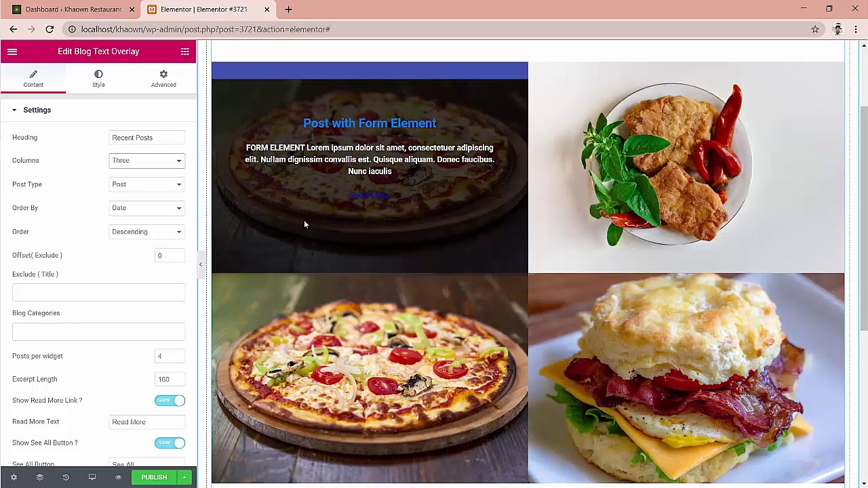Click the fried chicken plate thumbnail
This screenshot has width=868, height=488.
pyautogui.click(x=686, y=167)
